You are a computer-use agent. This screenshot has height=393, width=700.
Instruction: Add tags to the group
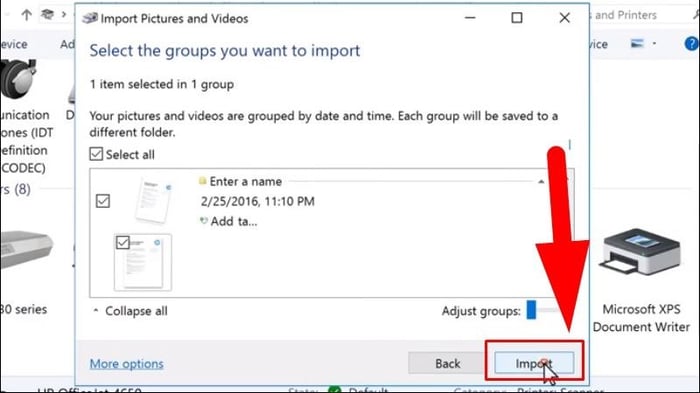click(x=233, y=221)
